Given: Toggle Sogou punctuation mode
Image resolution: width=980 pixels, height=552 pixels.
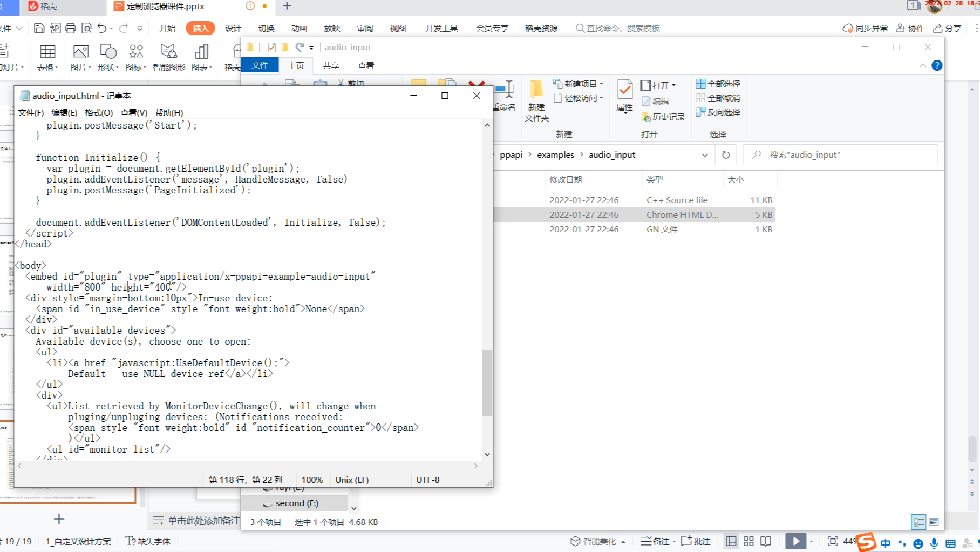Looking at the screenshot, I should [902, 543].
